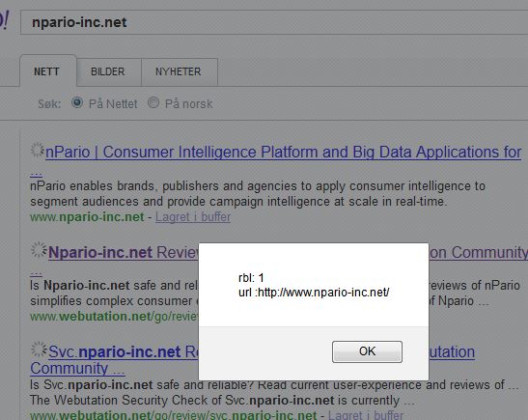Select the NETT tab
This screenshot has height=420, width=528.
[46, 71]
